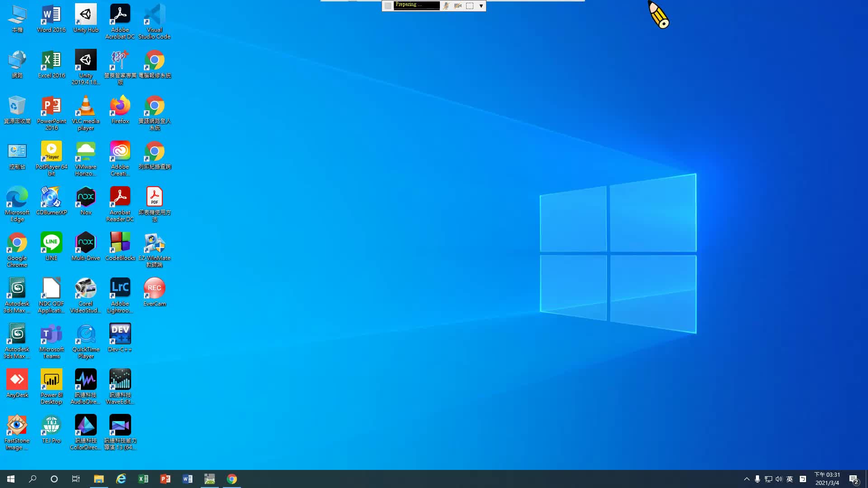Open Cortana circle on the taskbar

[x=54, y=479]
